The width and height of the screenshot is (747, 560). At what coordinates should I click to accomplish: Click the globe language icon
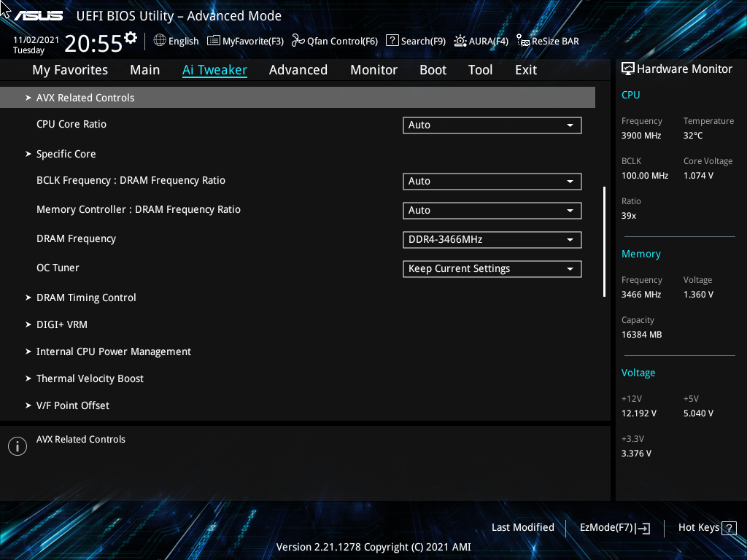(160, 41)
